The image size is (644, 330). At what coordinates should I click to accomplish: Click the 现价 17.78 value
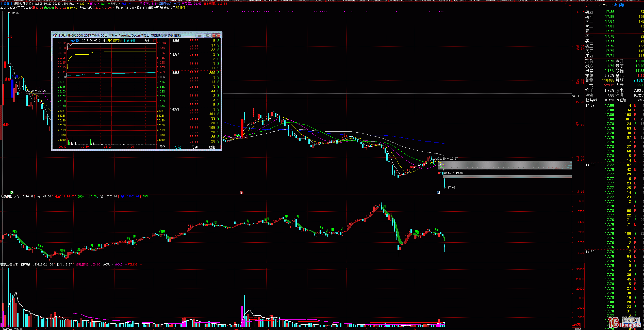click(609, 61)
